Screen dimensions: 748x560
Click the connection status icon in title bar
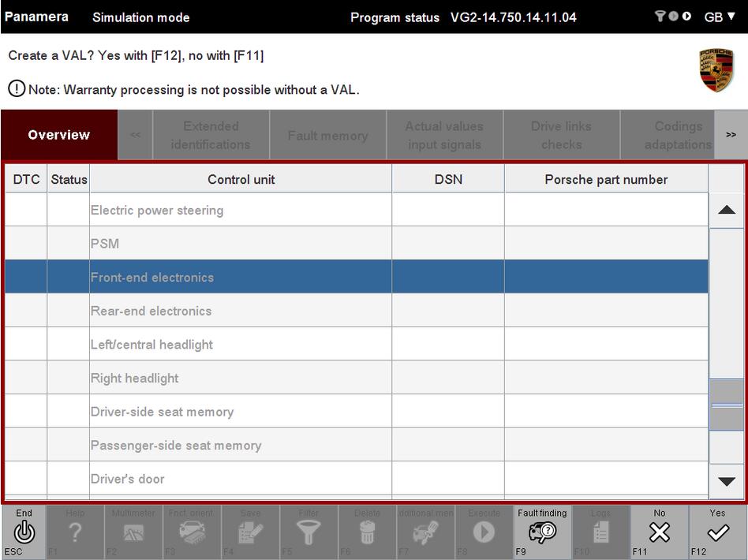[672, 17]
